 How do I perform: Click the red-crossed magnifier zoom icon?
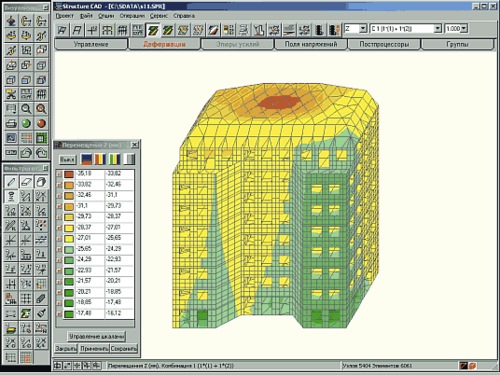pyautogui.click(x=41, y=109)
